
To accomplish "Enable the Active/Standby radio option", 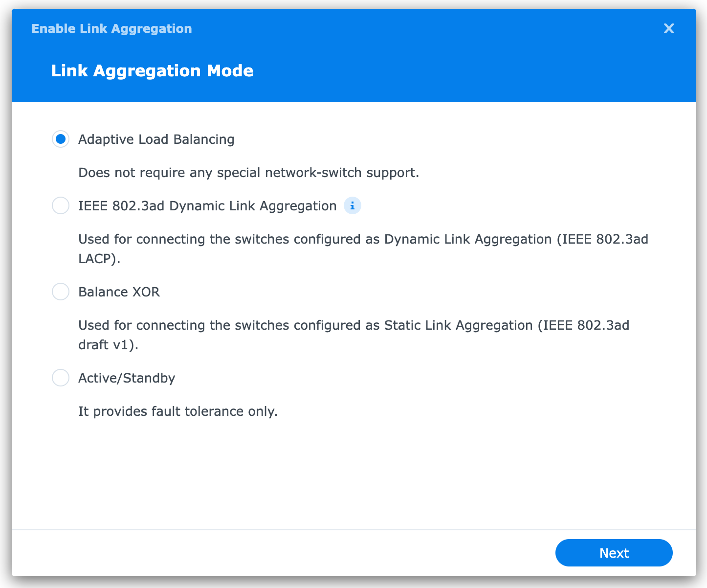I will click(61, 378).
